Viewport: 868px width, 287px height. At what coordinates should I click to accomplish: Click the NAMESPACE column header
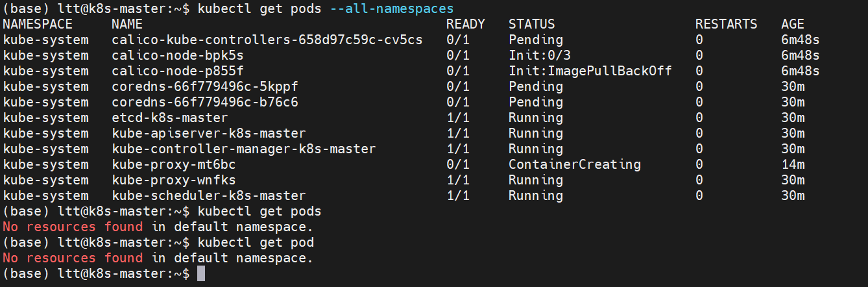(38, 24)
